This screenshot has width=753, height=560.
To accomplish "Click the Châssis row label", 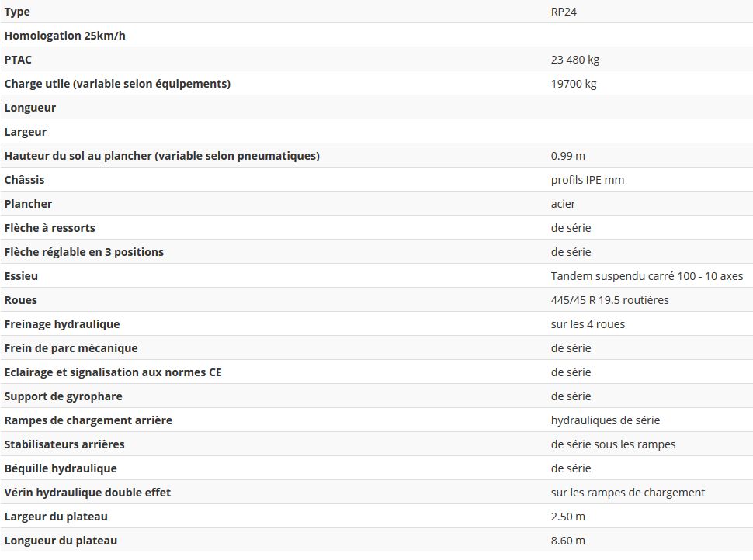I will (25, 180).
